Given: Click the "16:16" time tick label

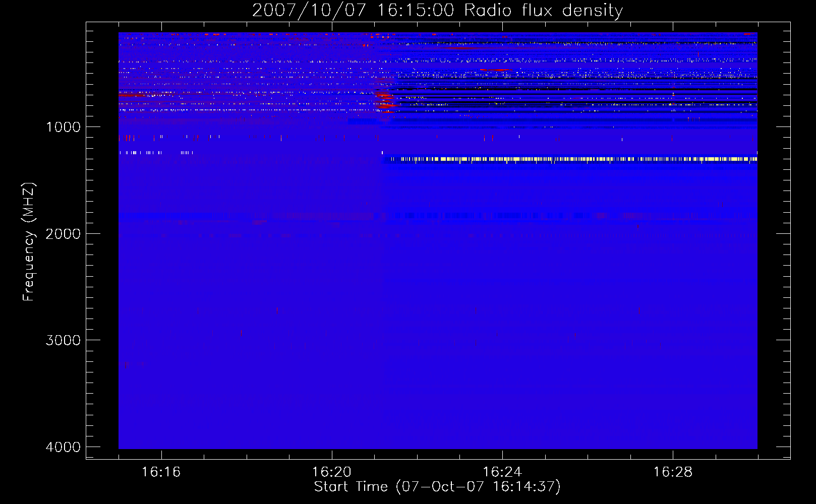Looking at the screenshot, I should (x=161, y=472).
